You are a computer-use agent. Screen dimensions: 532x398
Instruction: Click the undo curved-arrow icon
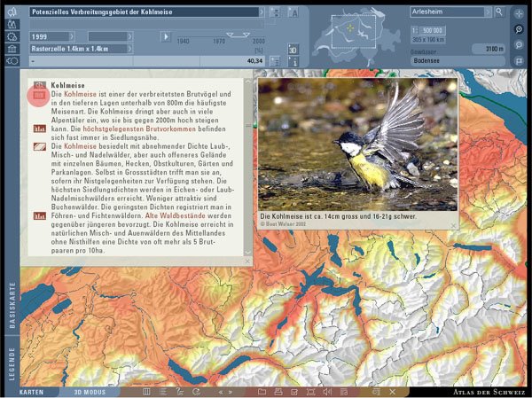197,392
